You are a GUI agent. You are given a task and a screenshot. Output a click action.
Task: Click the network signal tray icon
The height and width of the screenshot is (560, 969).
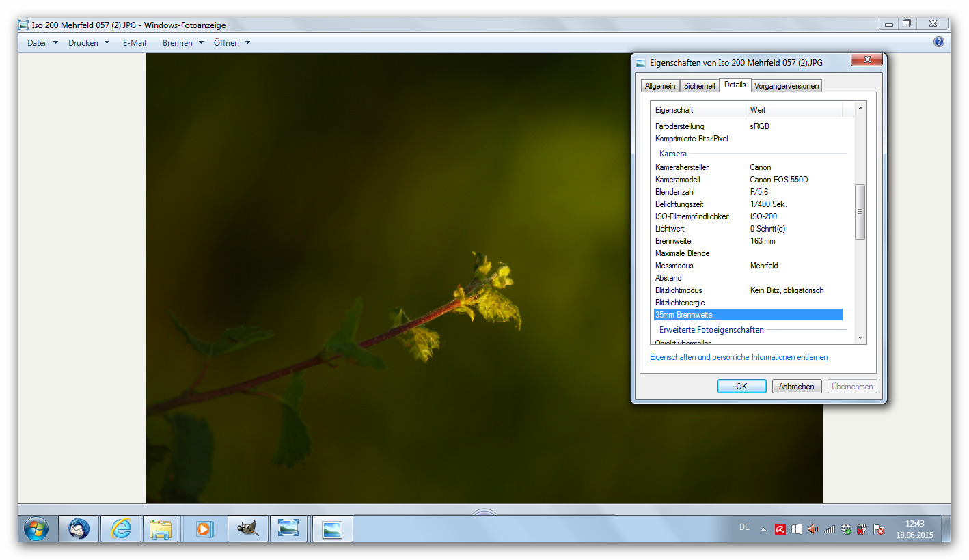(x=830, y=529)
